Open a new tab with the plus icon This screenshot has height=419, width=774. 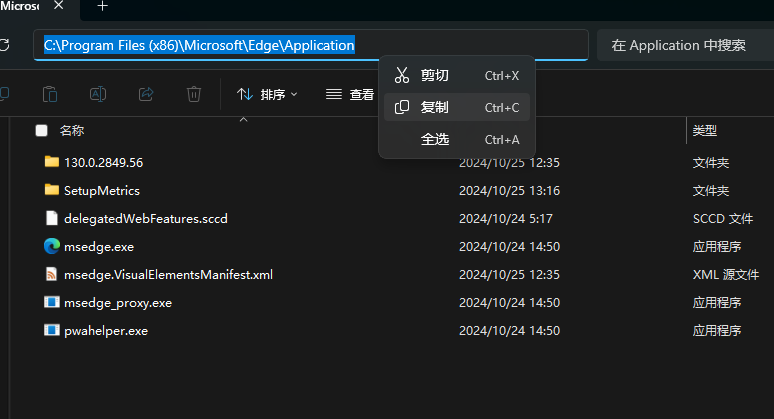click(x=102, y=6)
